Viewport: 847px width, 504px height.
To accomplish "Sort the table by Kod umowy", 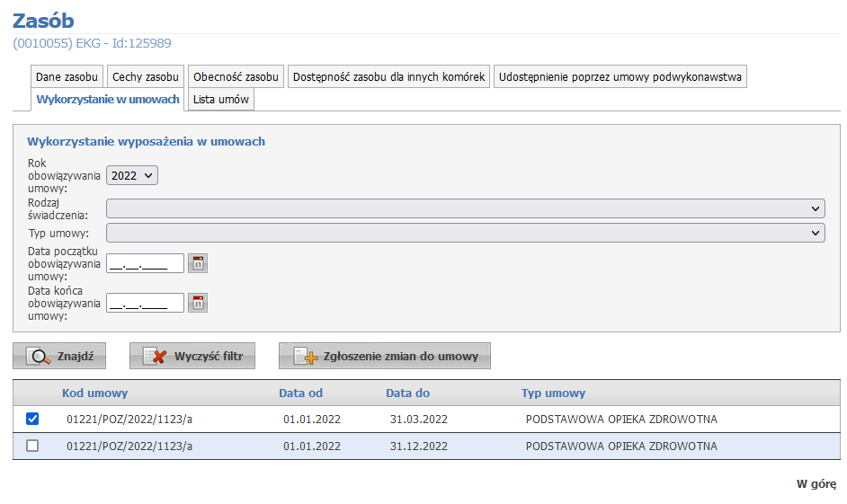I will (94, 393).
